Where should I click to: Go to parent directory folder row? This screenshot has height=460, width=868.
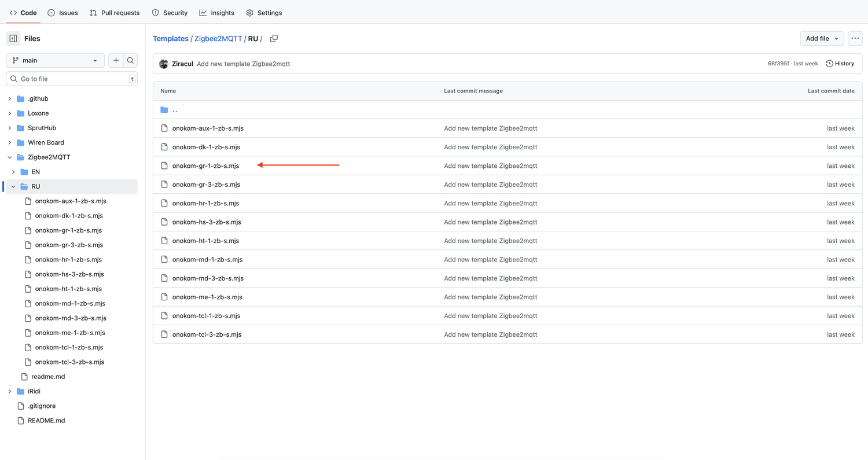tap(175, 110)
